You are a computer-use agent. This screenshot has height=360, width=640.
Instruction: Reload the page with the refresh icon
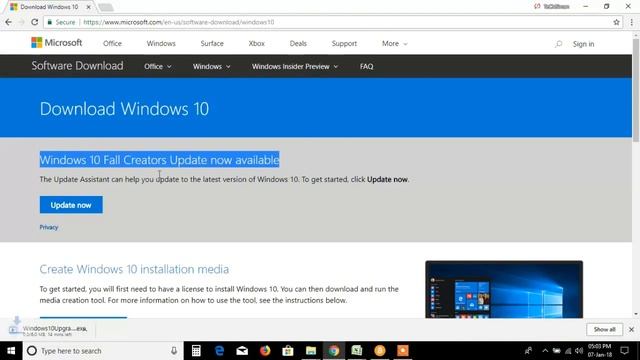pyautogui.click(x=35, y=22)
